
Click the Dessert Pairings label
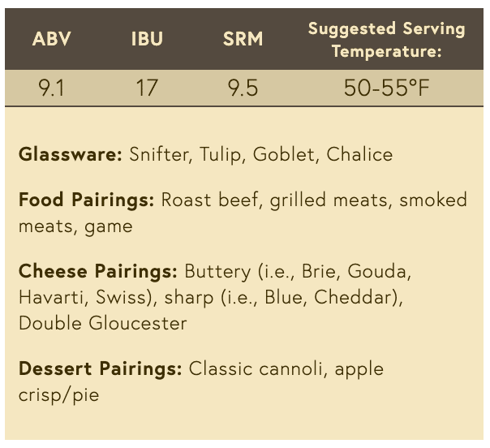point(101,369)
